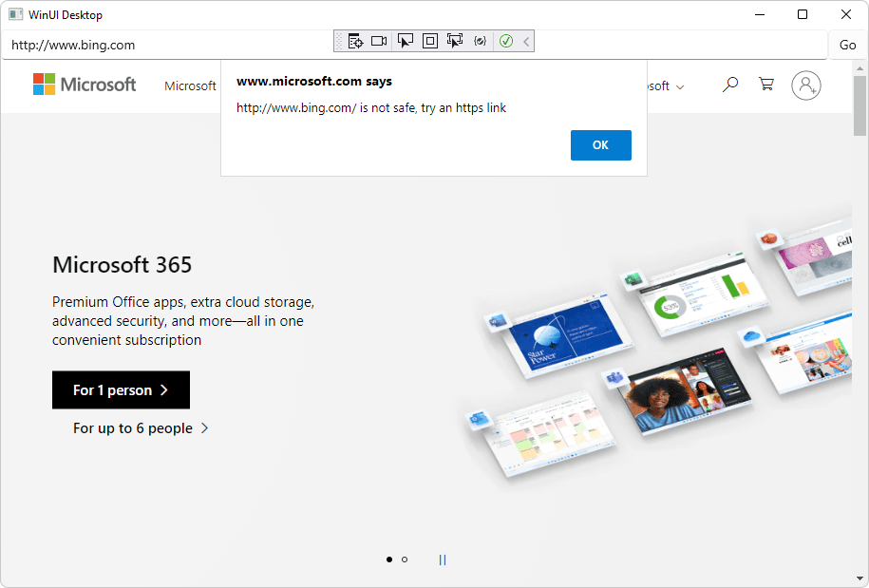Minimize the WinUI Desktop window

pyautogui.click(x=760, y=14)
